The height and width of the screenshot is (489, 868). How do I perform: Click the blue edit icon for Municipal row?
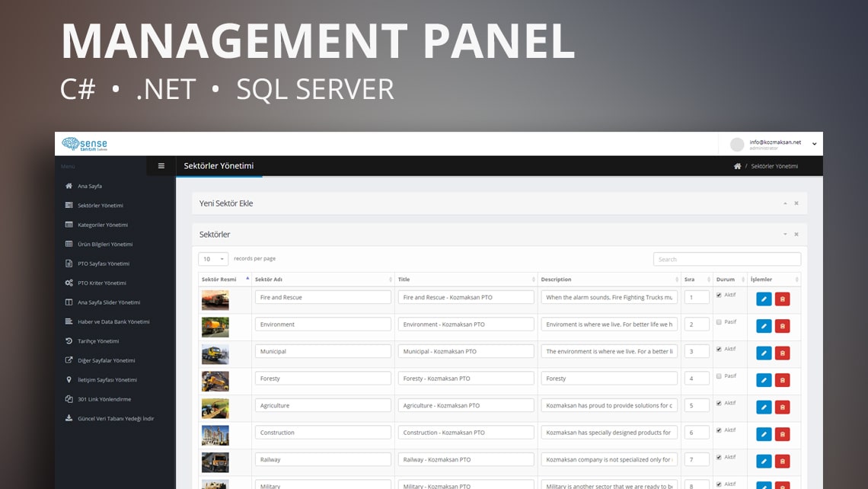[764, 353]
